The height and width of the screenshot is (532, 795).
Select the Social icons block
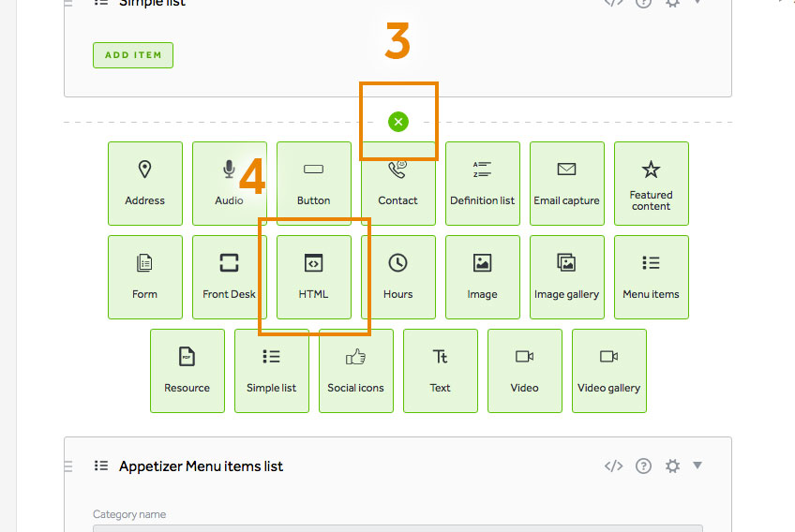coord(355,371)
